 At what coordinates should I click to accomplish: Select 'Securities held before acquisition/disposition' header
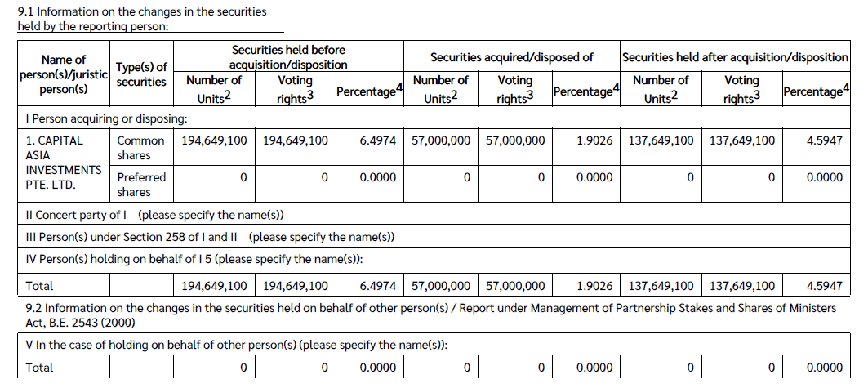pyautogui.click(x=288, y=57)
